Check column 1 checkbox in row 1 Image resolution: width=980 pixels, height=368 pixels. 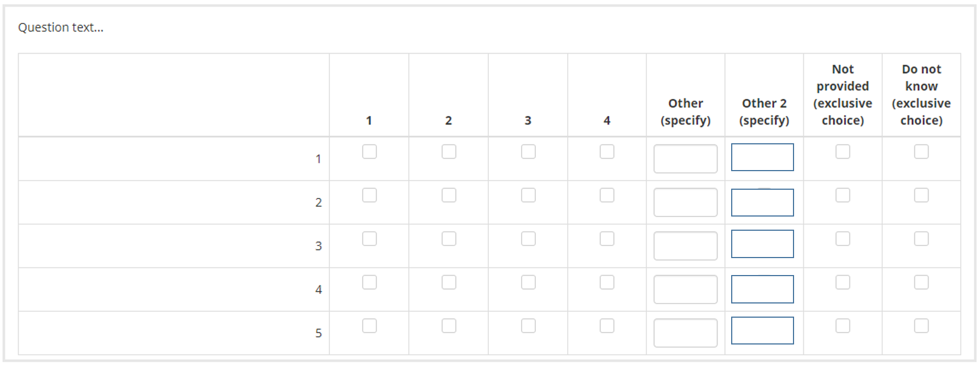[x=370, y=151]
